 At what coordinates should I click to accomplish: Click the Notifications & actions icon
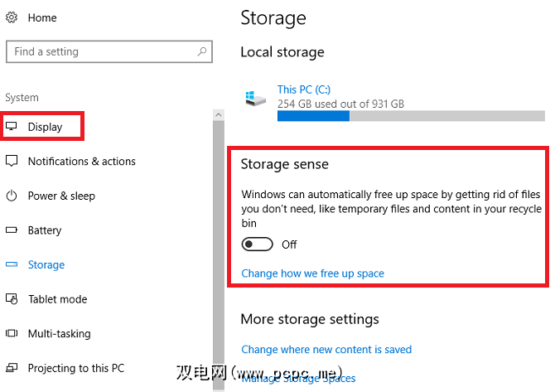(x=12, y=162)
